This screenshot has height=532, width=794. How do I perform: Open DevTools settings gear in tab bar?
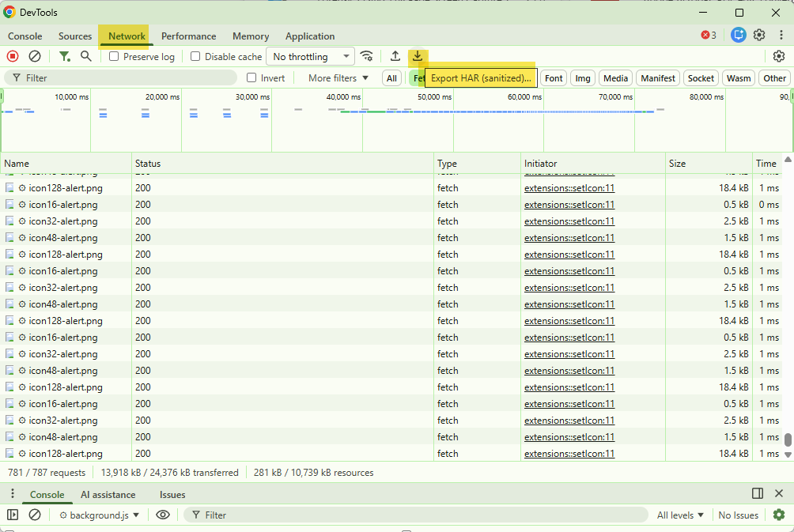click(759, 35)
